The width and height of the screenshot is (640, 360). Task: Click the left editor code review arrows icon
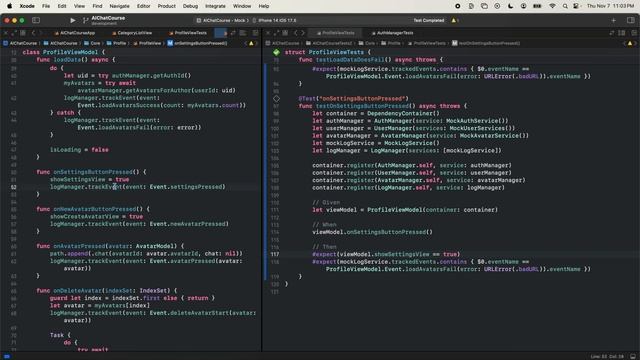tap(233, 33)
